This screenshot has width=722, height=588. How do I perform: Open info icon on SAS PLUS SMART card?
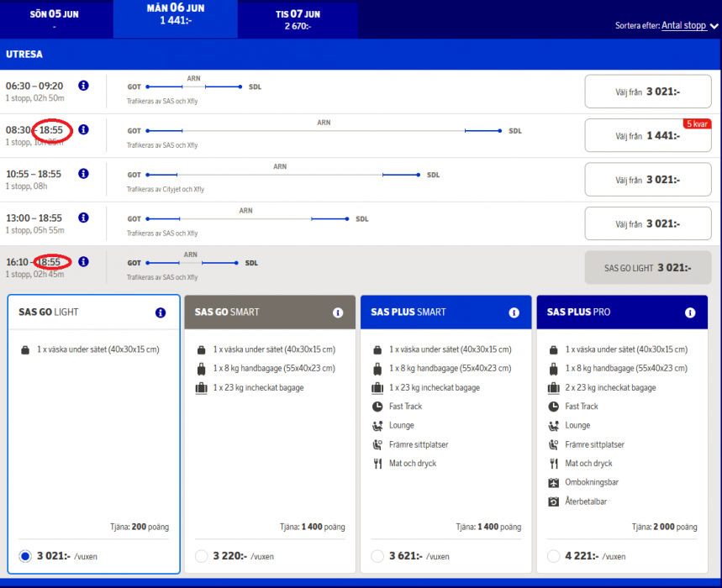[514, 312]
